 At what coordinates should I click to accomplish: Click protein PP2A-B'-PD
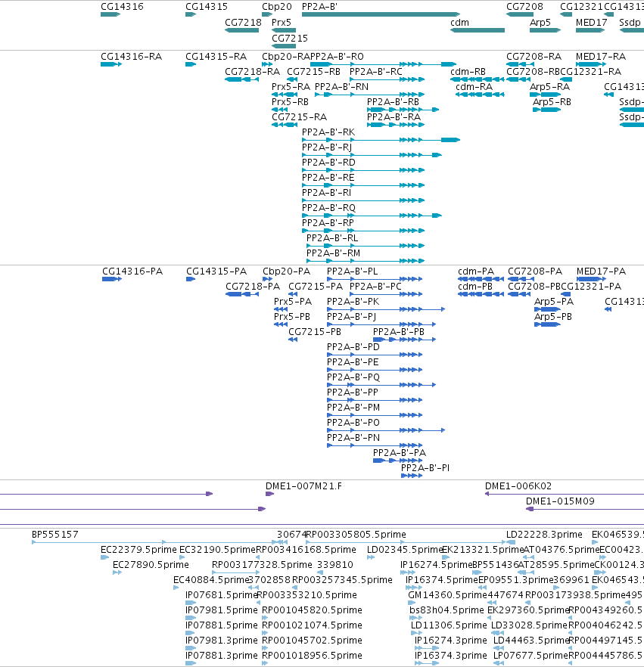point(353,347)
